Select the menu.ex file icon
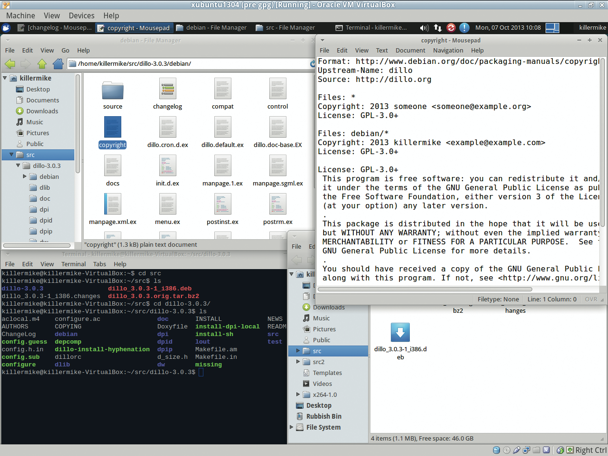The width and height of the screenshot is (608, 456). click(x=168, y=204)
